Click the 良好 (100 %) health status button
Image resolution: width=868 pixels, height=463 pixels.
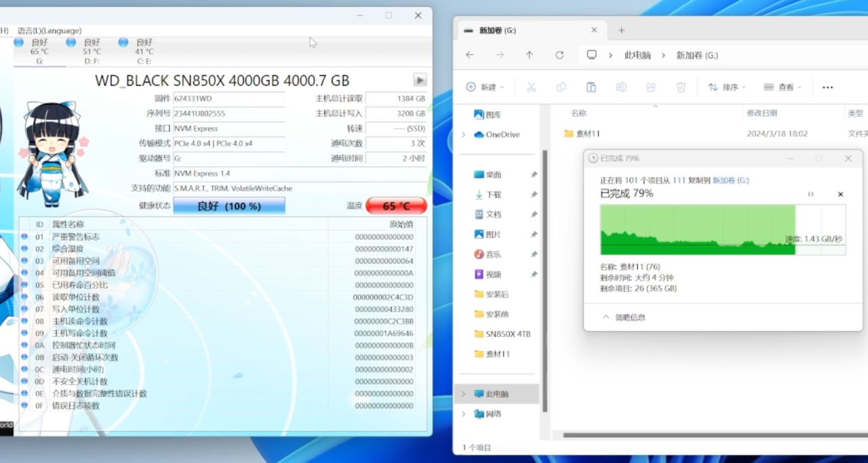tap(229, 205)
